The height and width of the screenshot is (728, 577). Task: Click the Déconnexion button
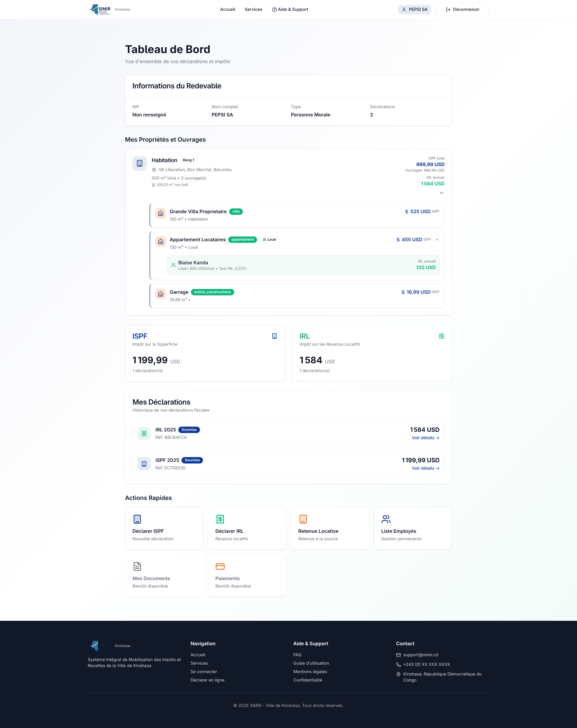462,9
